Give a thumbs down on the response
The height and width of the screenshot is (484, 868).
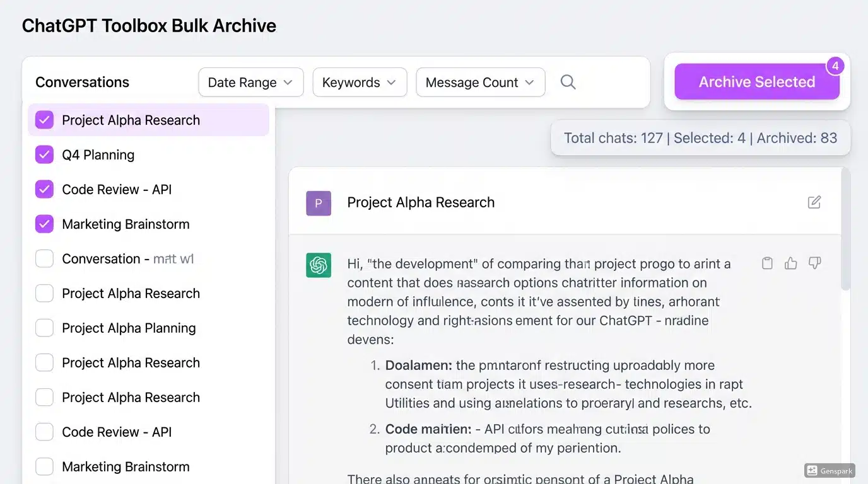814,263
